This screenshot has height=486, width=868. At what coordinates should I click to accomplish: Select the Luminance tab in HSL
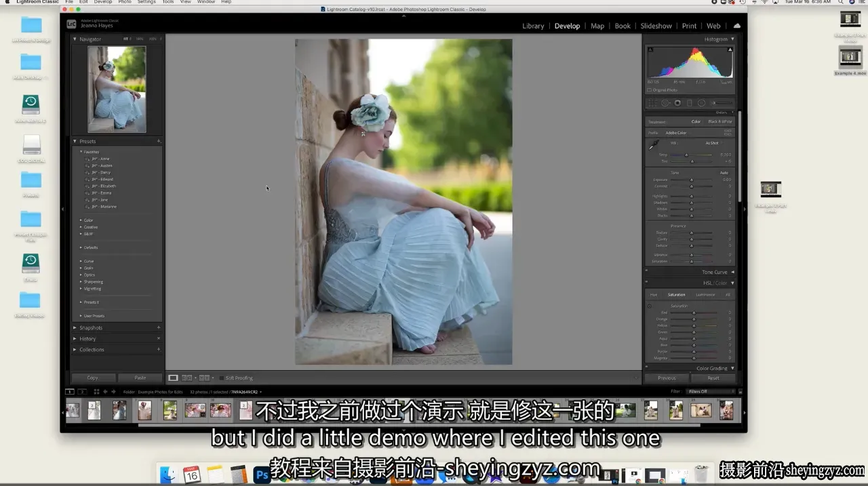pos(705,295)
